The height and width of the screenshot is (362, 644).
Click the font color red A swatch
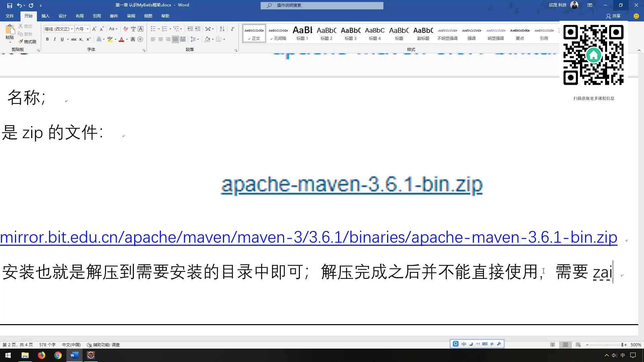[121, 39]
